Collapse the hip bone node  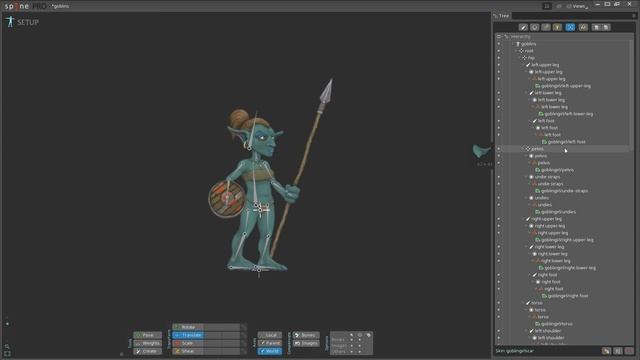pos(520,58)
